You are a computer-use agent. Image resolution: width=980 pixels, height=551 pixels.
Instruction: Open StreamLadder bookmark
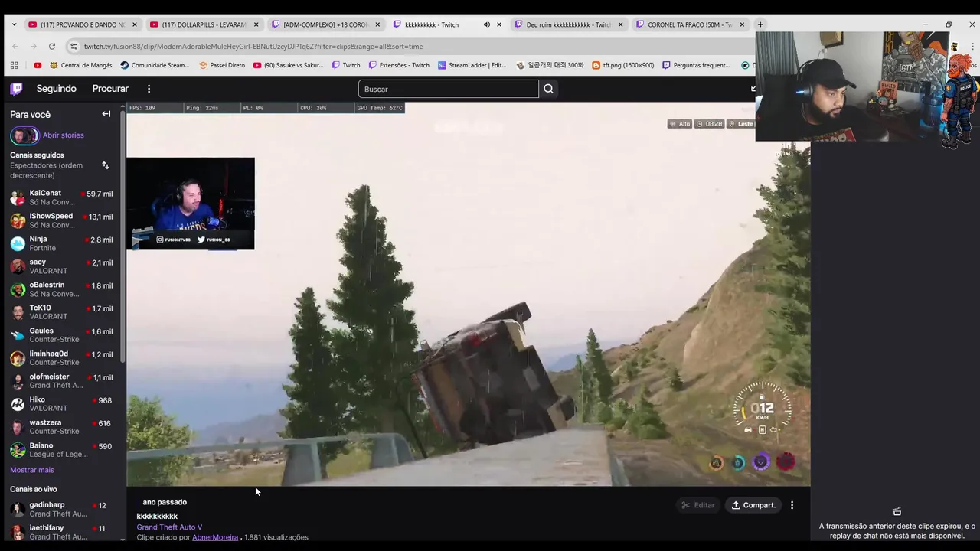tap(472, 65)
